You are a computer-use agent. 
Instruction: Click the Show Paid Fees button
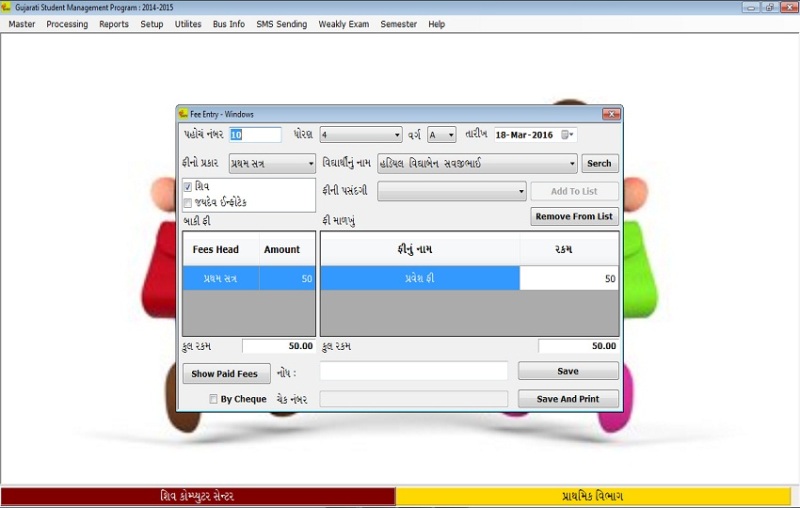tap(226, 374)
